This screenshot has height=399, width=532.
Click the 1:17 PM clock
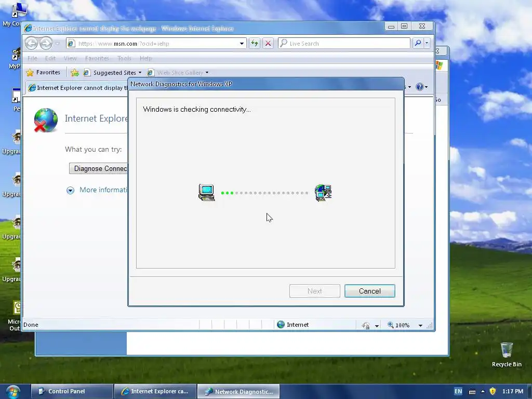[x=513, y=391]
